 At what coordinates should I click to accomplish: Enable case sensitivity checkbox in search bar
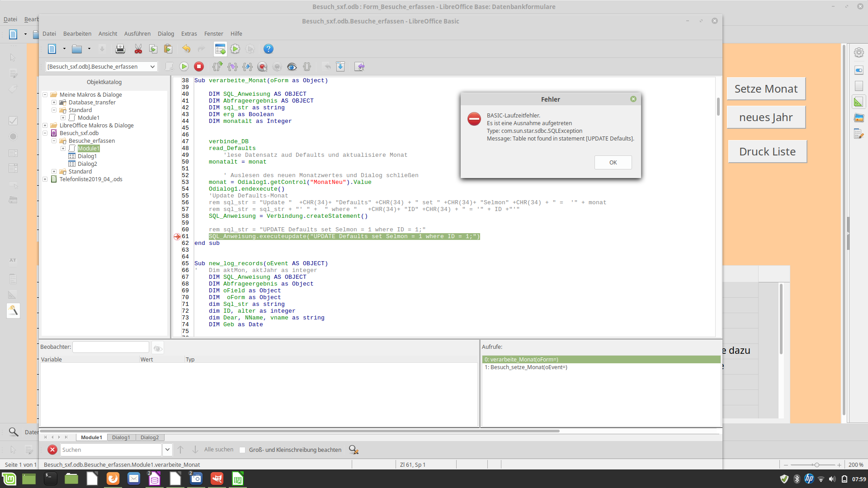tap(242, 450)
